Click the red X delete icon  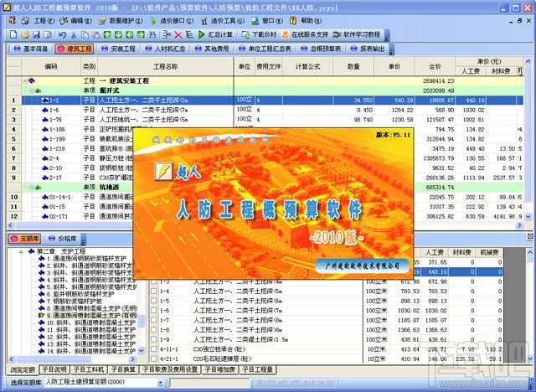[x=178, y=34]
